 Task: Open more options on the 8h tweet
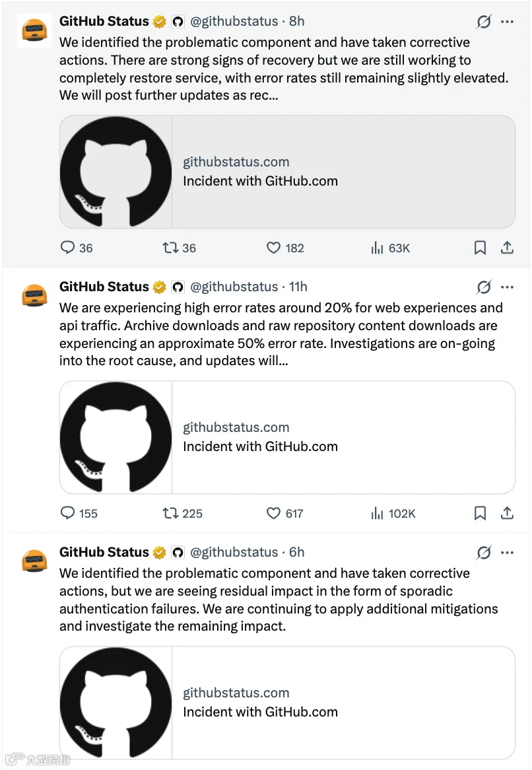(x=507, y=22)
